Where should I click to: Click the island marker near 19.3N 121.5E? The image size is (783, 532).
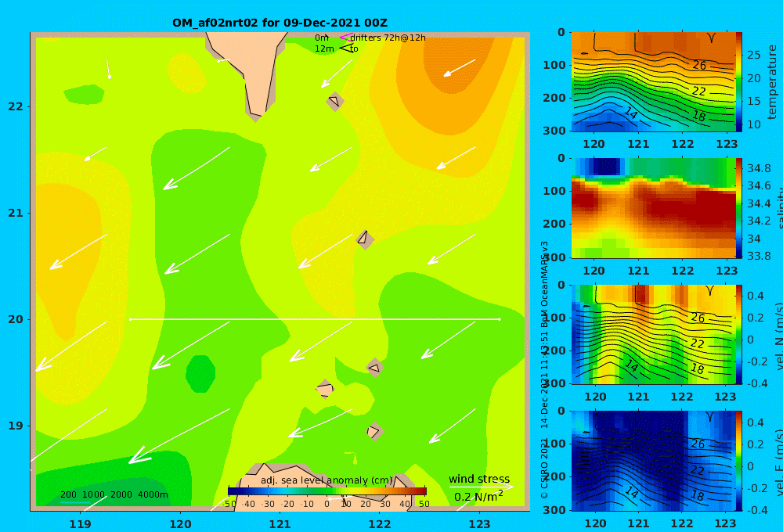(325, 389)
